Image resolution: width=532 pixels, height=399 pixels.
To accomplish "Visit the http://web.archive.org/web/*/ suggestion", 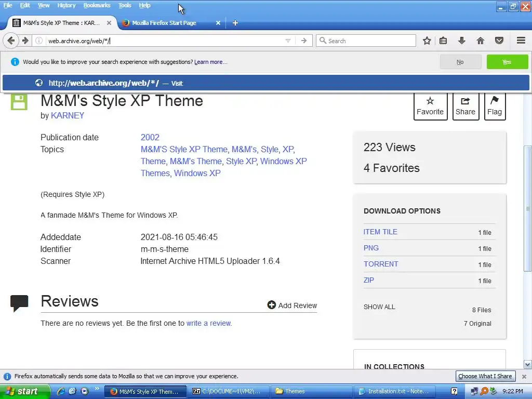I will [265, 83].
